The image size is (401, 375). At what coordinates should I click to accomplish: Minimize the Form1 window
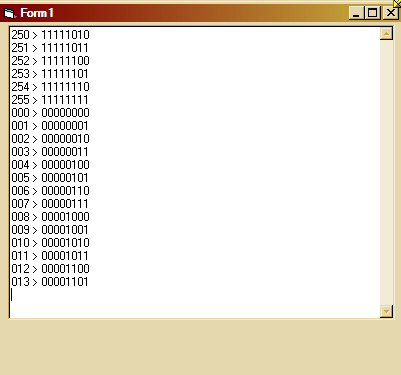tap(356, 13)
